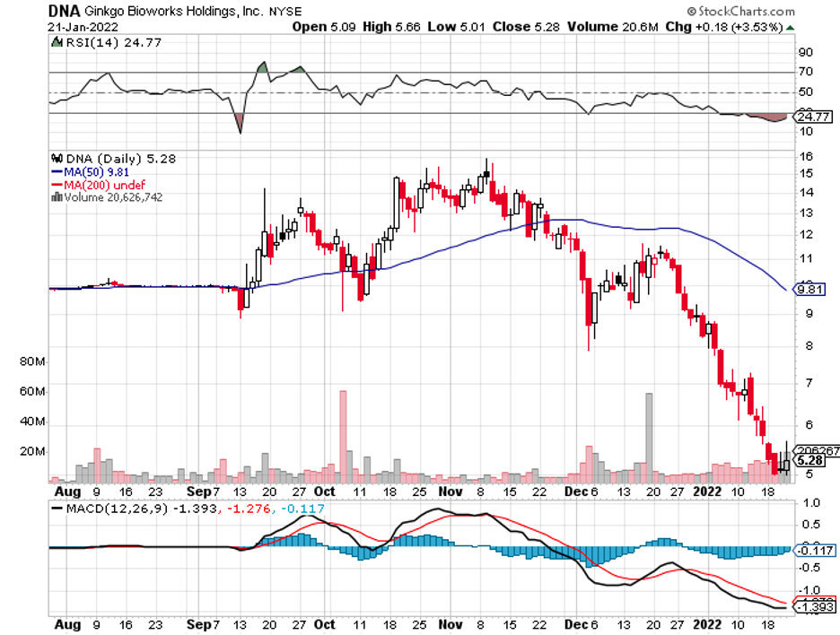Click the MA(50) 9.81 legend entry

pyautogui.click(x=90, y=172)
